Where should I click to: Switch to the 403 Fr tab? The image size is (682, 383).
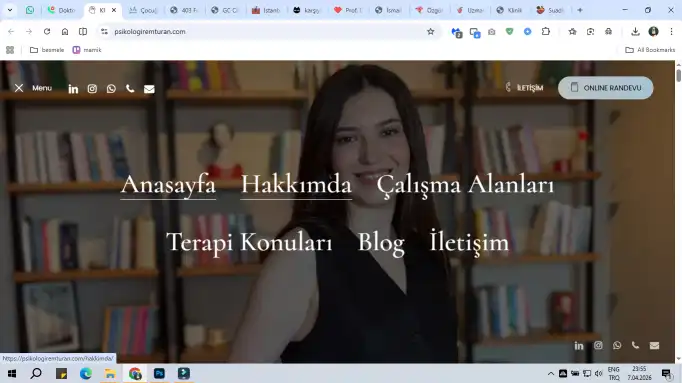coord(184,10)
